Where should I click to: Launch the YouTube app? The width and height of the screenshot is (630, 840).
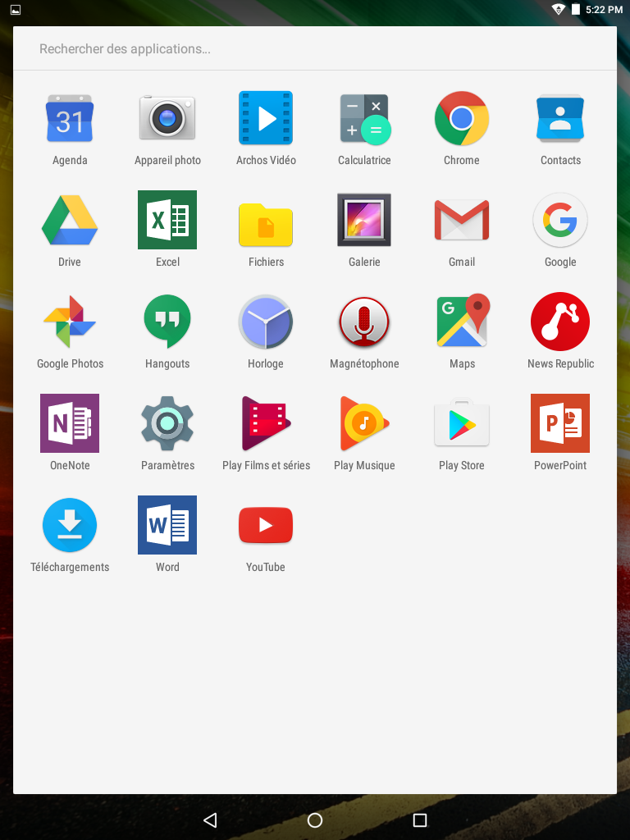coord(266,526)
